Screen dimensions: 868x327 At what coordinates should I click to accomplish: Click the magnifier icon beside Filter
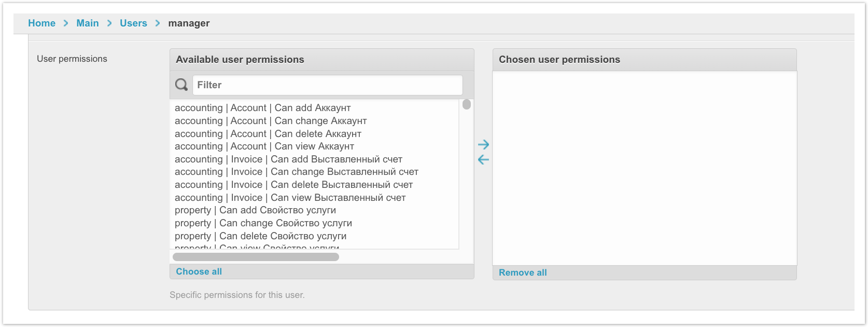point(181,85)
